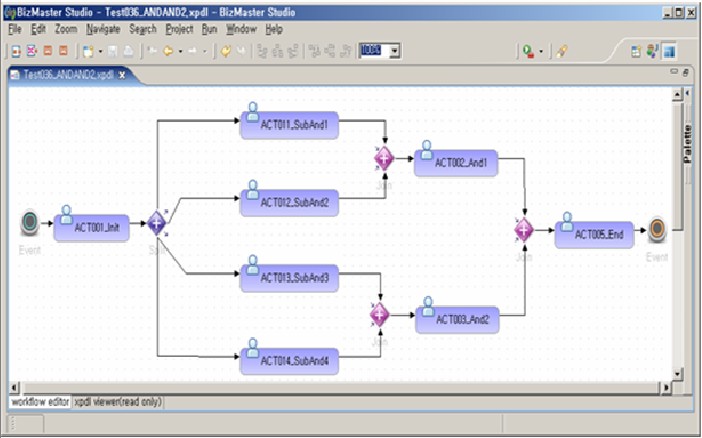Open the Run menu

(x=209, y=29)
